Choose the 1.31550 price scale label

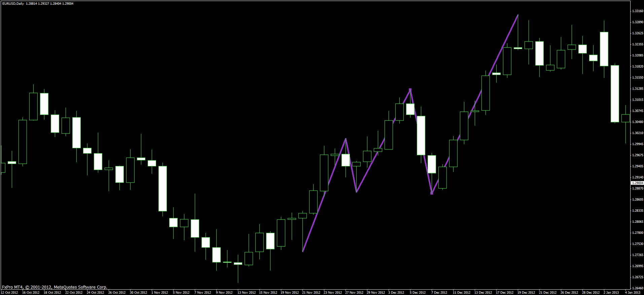tap(638, 78)
